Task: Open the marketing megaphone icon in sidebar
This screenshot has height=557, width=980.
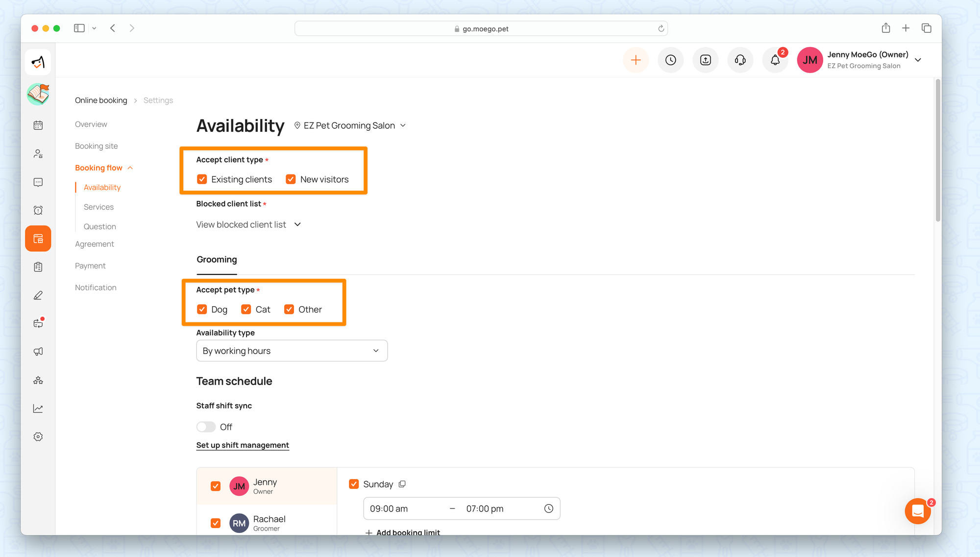Action: [x=38, y=352]
